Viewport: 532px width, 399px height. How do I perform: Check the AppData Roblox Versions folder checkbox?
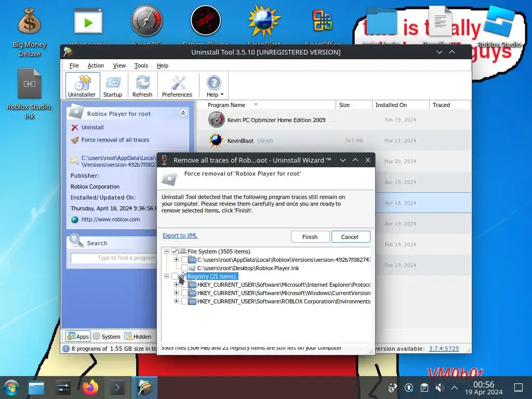click(184, 260)
